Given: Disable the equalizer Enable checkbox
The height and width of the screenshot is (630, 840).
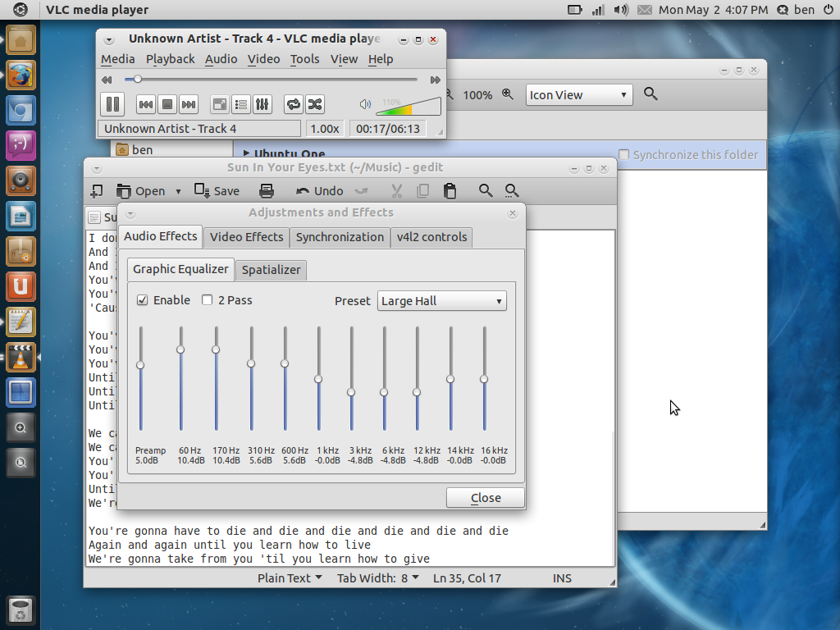Looking at the screenshot, I should coord(142,300).
